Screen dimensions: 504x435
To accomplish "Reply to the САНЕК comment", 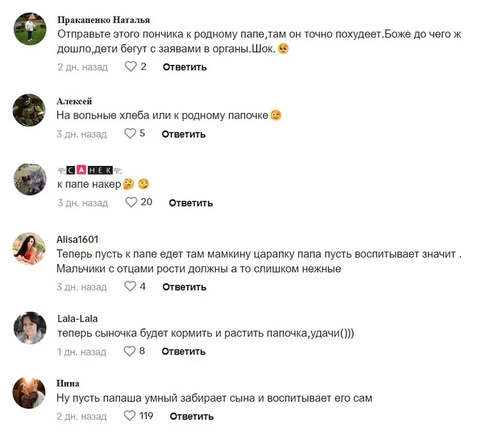I will pos(191,202).
